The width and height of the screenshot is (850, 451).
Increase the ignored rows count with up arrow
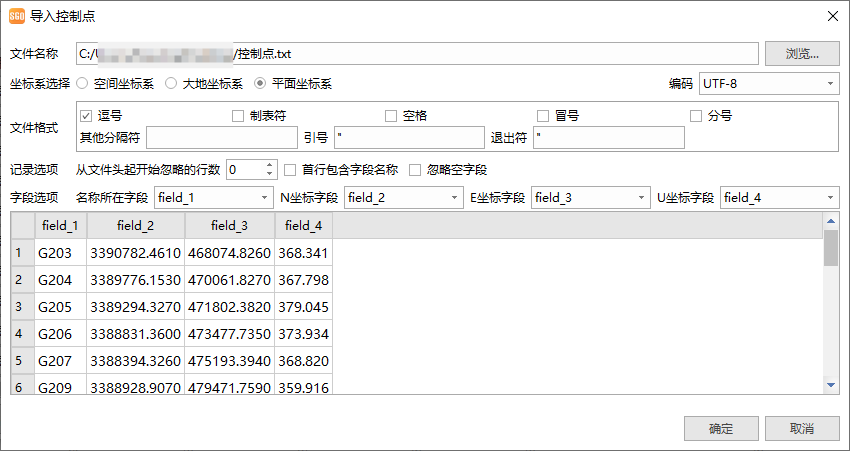[269, 165]
